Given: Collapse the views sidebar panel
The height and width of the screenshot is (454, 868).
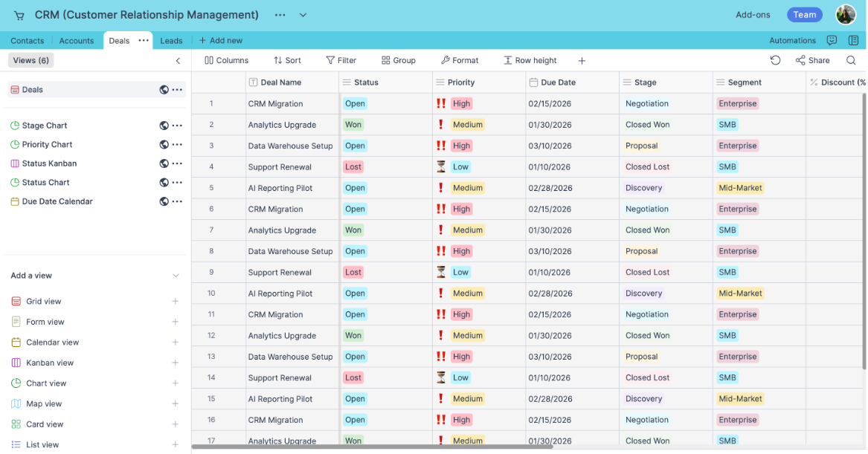Looking at the screenshot, I should click(178, 61).
